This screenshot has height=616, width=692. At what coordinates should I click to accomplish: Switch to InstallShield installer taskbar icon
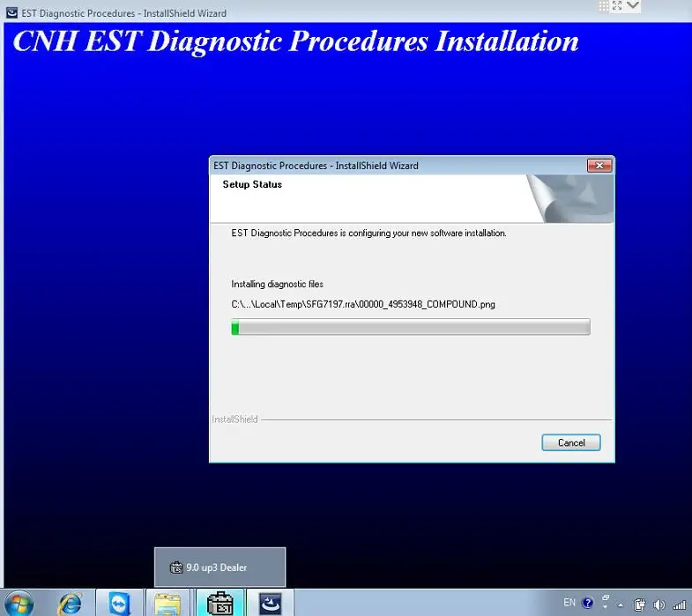click(x=270, y=603)
